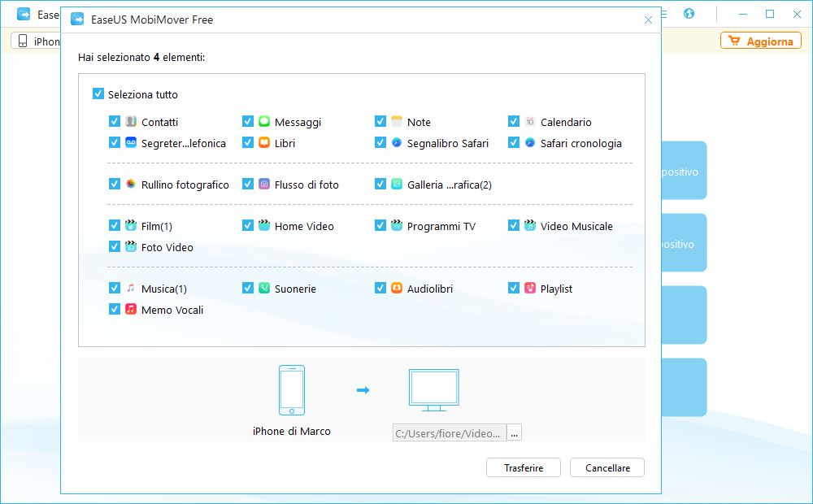Click the green Messaggi icon
The width and height of the screenshot is (813, 504).
[x=264, y=121]
